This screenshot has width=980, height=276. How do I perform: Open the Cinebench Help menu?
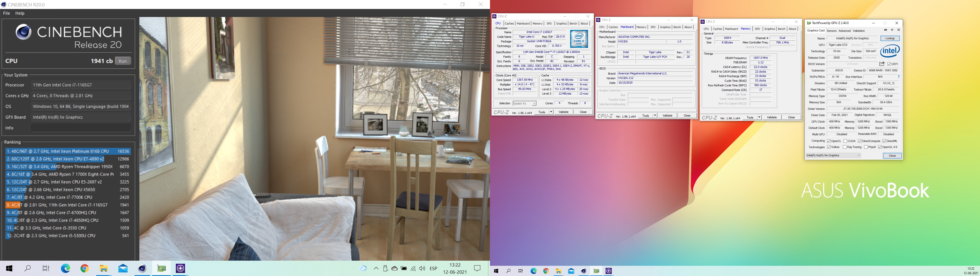coord(20,13)
